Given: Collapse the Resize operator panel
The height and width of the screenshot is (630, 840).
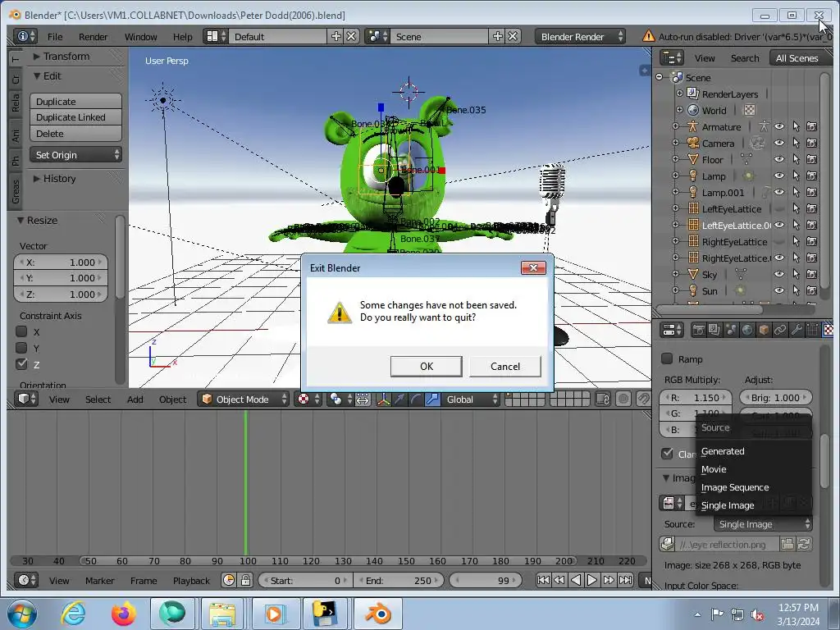Looking at the screenshot, I should coord(37,220).
